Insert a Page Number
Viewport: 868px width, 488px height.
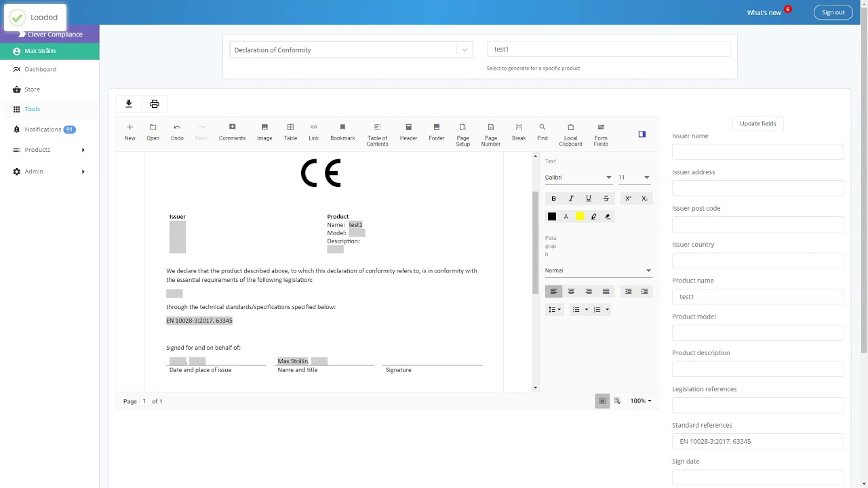(491, 135)
